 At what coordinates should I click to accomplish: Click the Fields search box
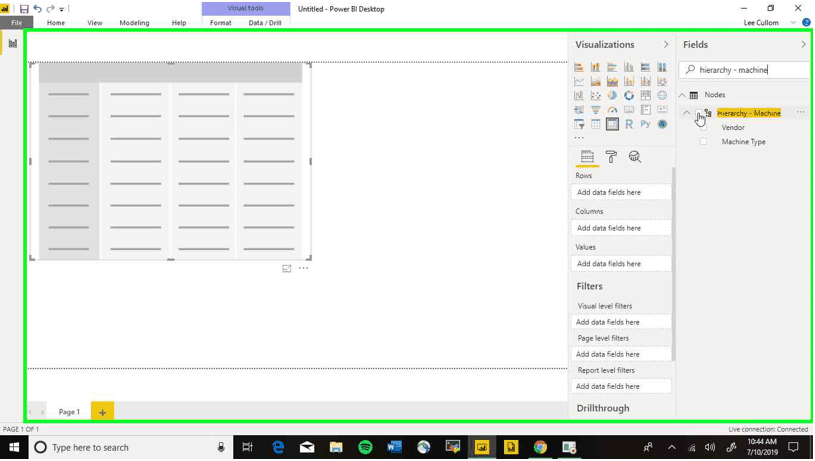coord(744,70)
